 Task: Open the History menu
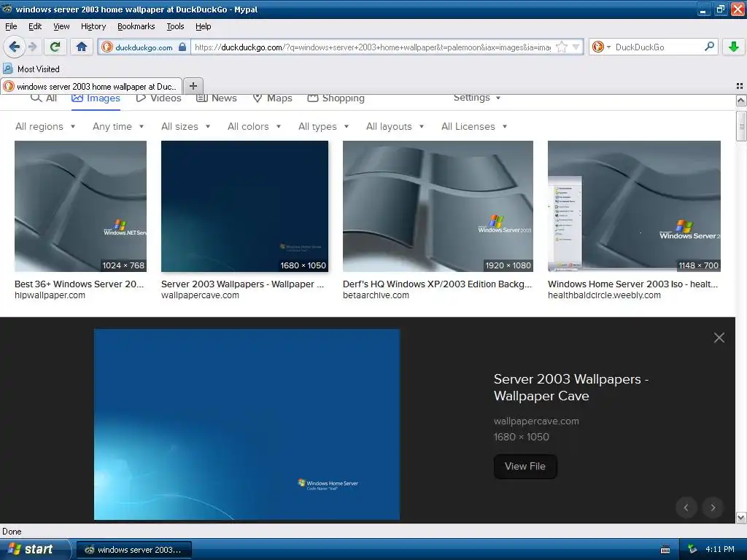(x=93, y=26)
